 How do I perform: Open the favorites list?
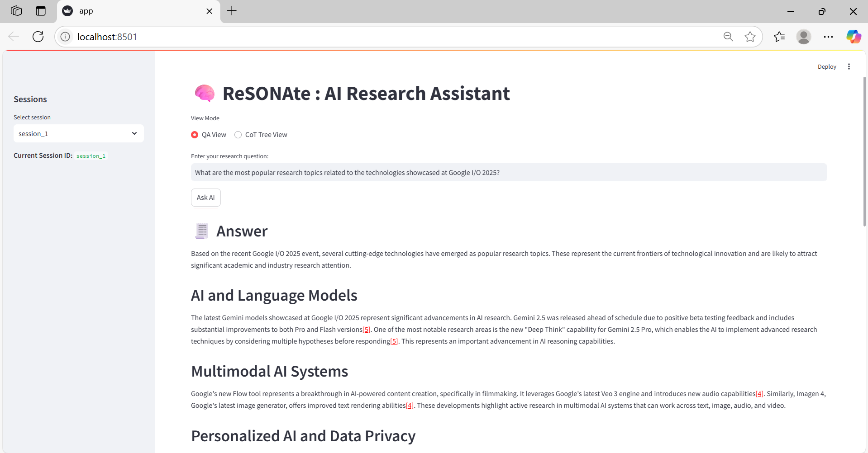tap(779, 37)
